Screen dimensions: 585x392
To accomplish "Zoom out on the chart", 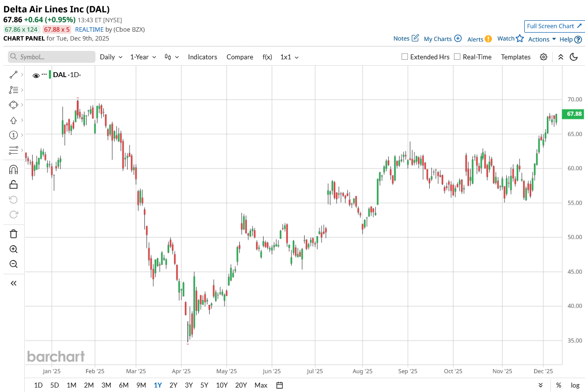I will pos(13,264).
